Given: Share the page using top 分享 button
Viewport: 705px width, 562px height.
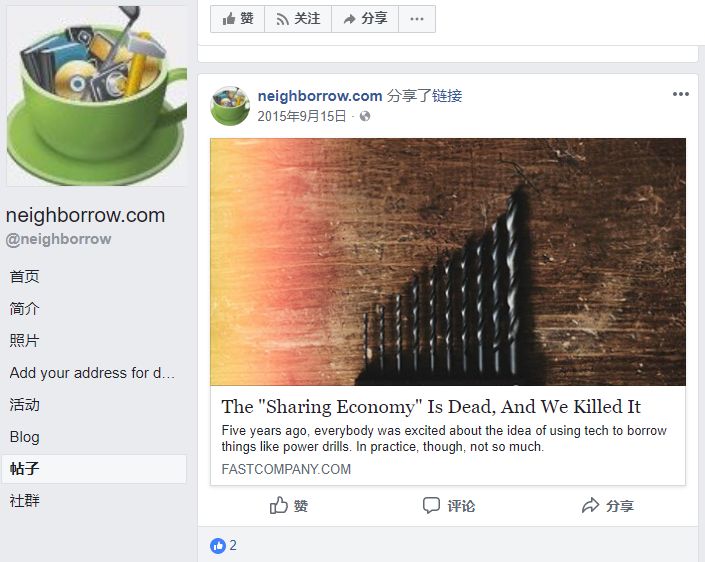Looking at the screenshot, I should [x=365, y=19].
